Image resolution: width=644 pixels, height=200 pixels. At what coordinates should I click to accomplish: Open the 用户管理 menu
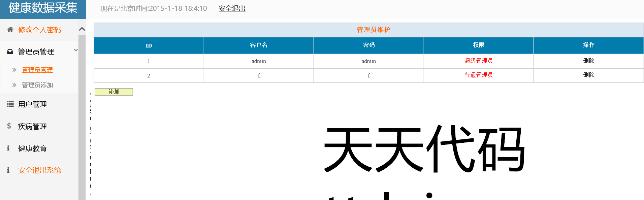click(32, 104)
